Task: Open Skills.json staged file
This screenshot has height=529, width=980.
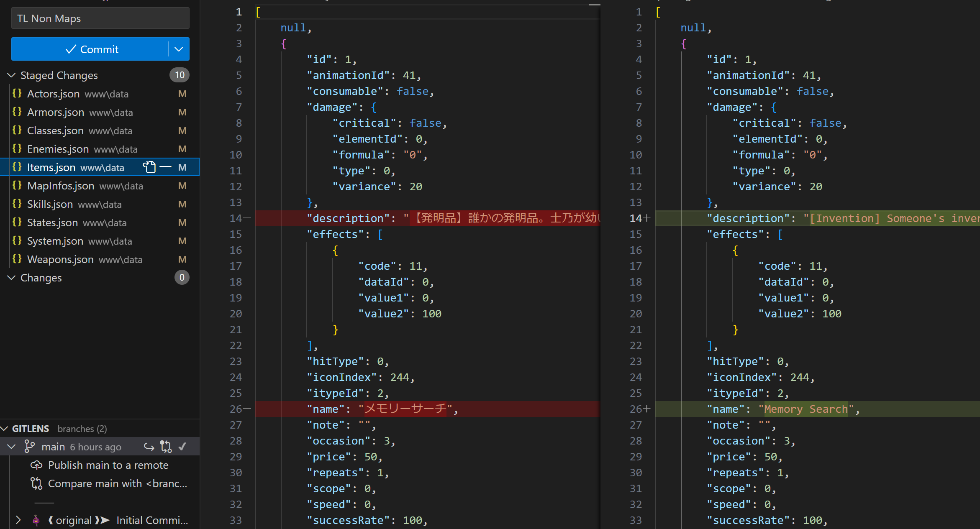Action: 100,204
